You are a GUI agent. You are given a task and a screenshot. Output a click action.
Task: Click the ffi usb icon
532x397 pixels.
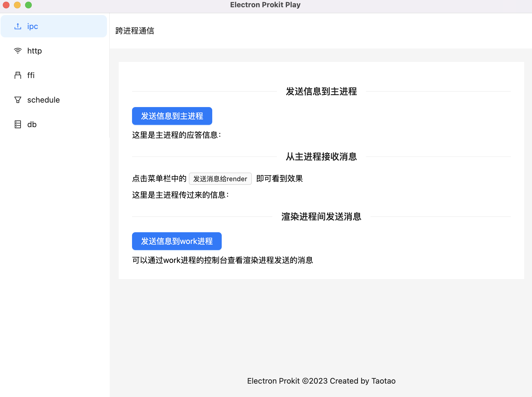18,75
